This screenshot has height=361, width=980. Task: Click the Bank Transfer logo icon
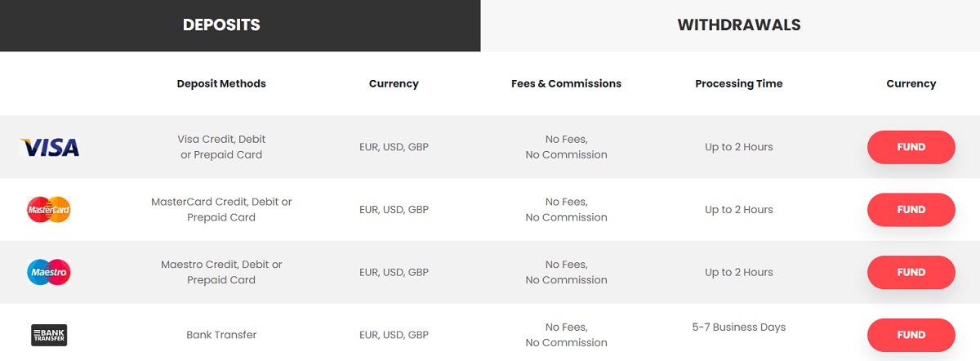(x=49, y=335)
